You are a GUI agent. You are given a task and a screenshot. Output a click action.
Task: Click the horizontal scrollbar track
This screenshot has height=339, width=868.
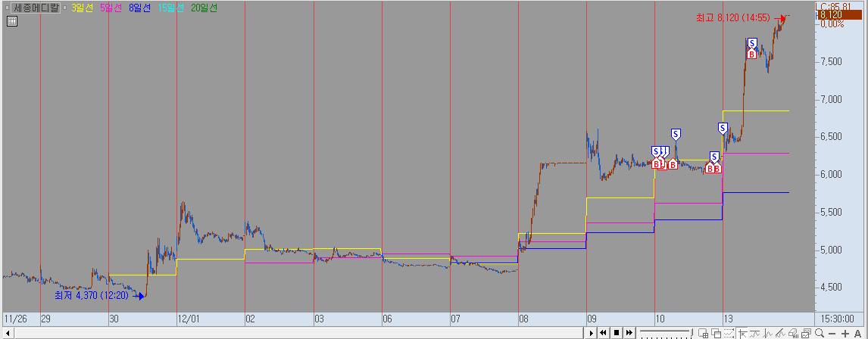pyautogui.click(x=299, y=333)
